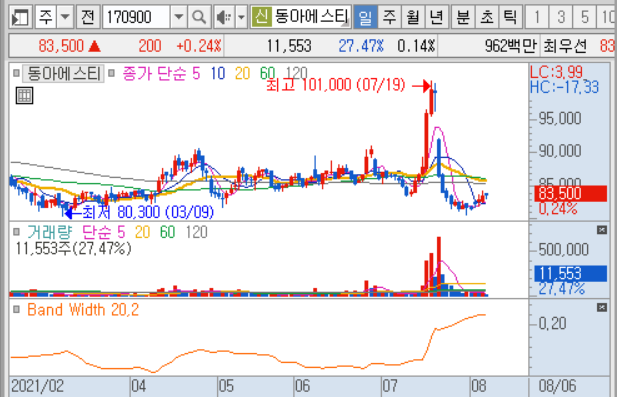Image resolution: width=617 pixels, height=397 pixels.
Task: Click the 최우선 label
Action: coord(565,46)
